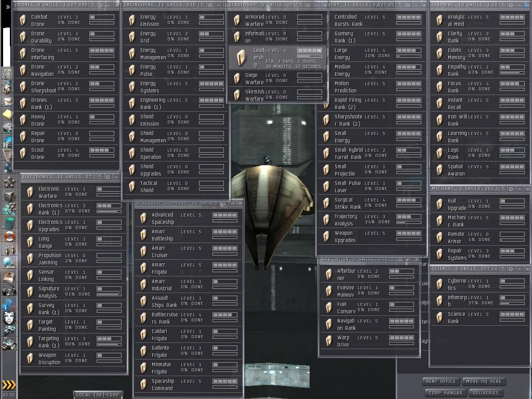Click the 02:55 clock in the sidebar
532x399 pixels.
click(9, 395)
